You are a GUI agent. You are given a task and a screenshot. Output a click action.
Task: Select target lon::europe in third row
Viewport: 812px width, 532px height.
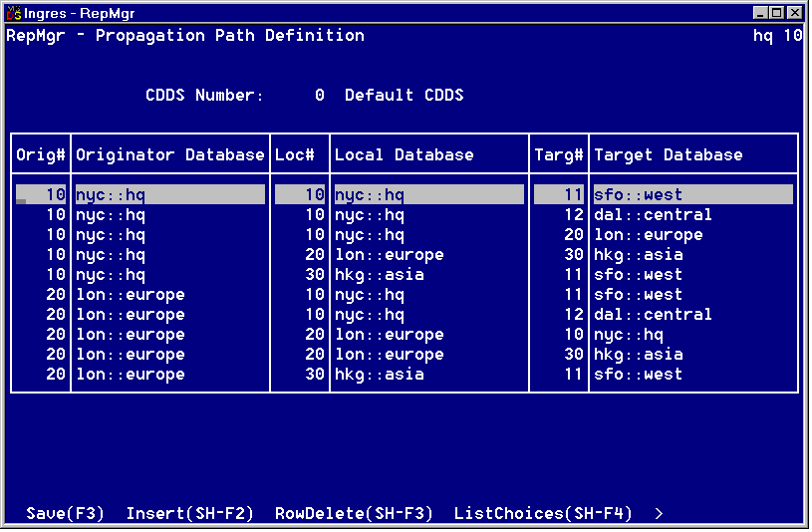click(x=648, y=235)
